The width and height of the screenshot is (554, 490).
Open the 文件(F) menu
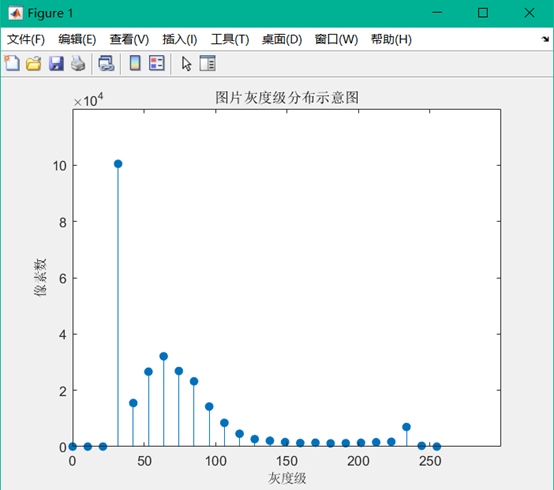[26, 39]
